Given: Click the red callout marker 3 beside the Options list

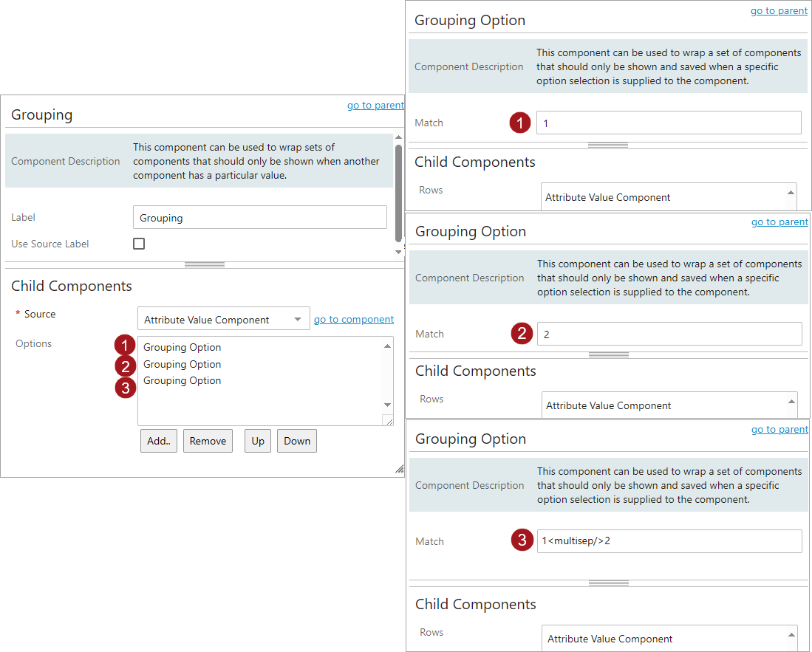Looking at the screenshot, I should coord(126,388).
